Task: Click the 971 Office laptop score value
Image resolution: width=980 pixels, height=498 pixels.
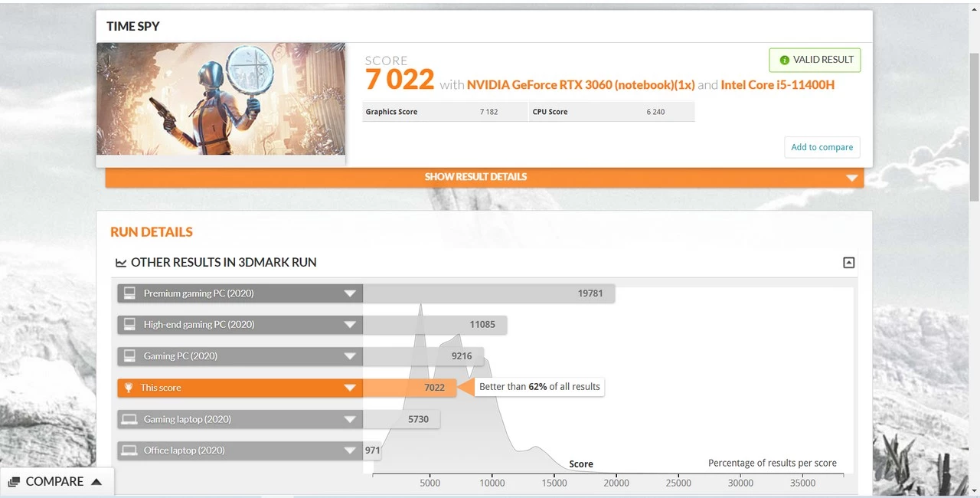Action: click(x=372, y=450)
